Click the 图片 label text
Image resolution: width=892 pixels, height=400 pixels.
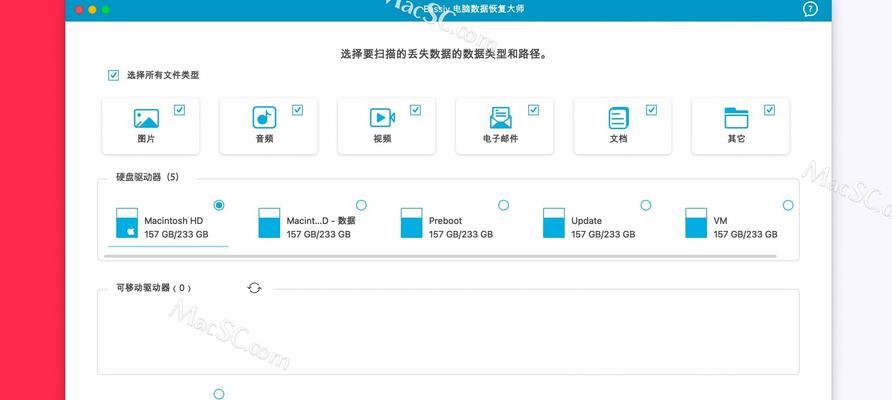(x=146, y=138)
